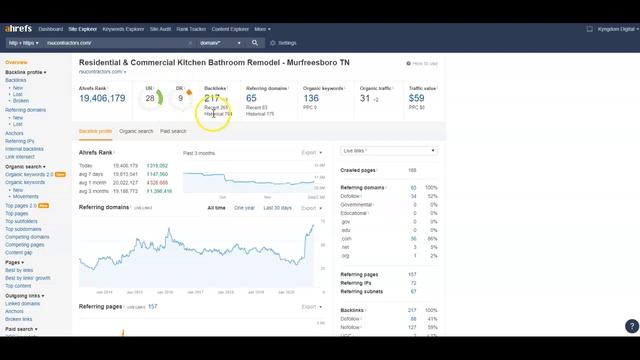Click the 136 Organic keywords count
The height and width of the screenshot is (360, 640).
311,98
